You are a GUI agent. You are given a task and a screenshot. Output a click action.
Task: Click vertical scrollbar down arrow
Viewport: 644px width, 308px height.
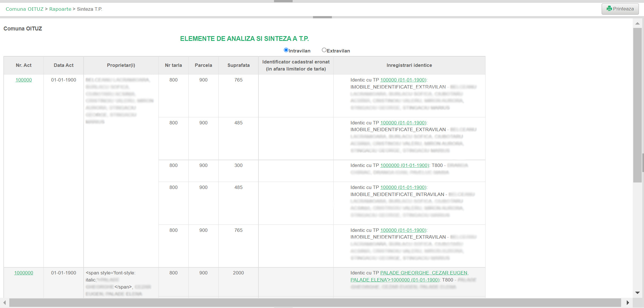(x=637, y=293)
